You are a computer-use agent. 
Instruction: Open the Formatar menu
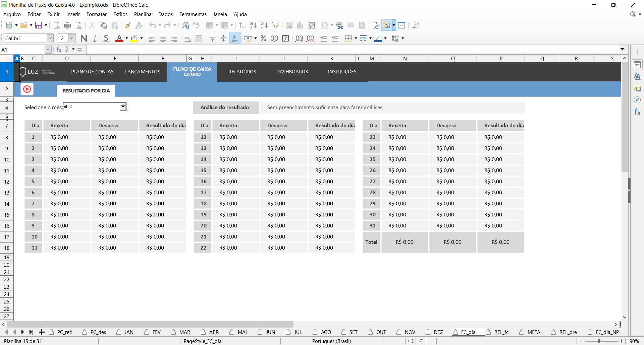(x=96, y=14)
